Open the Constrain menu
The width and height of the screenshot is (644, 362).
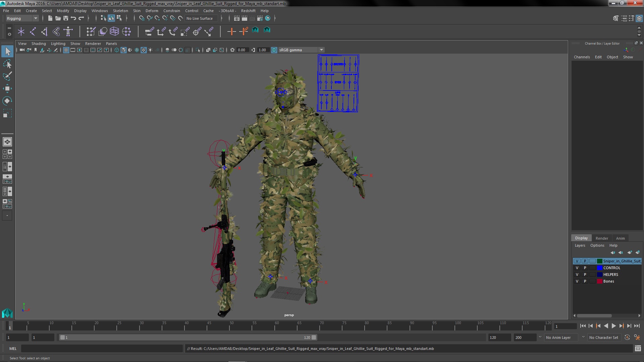coord(171,11)
